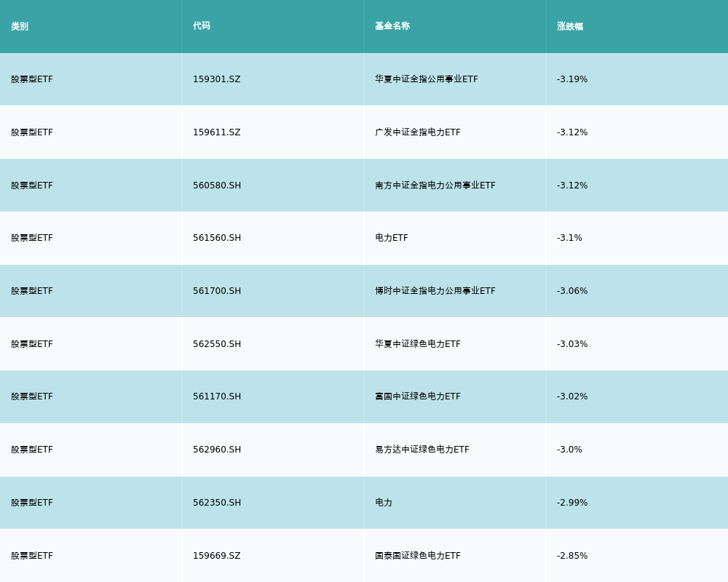Select code 561700.SH
This screenshot has height=582, width=728.
coord(217,291)
